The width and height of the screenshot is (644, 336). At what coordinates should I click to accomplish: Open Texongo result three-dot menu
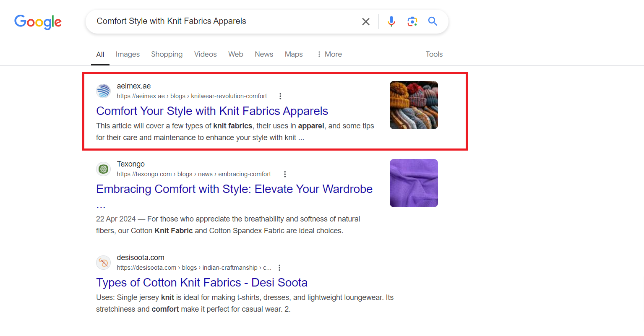click(285, 174)
